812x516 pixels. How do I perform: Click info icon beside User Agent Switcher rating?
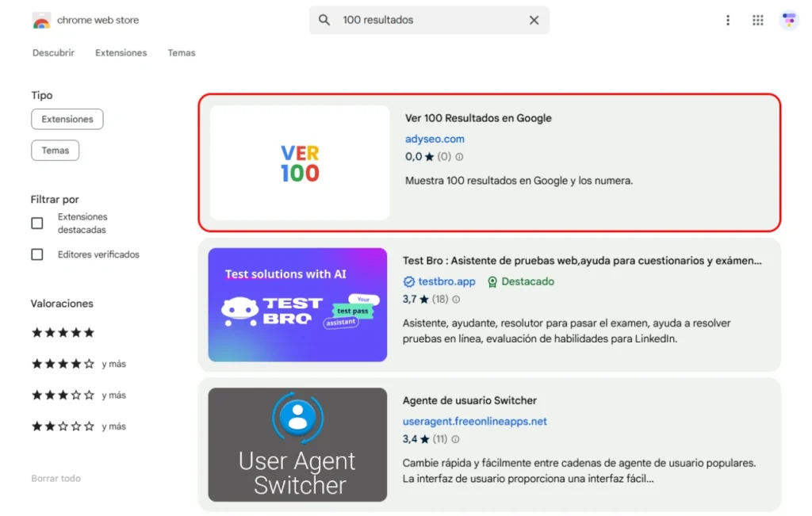[455, 439]
